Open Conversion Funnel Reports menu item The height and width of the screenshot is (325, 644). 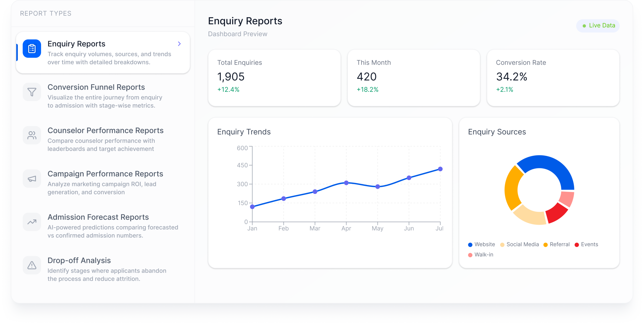pyautogui.click(x=96, y=87)
